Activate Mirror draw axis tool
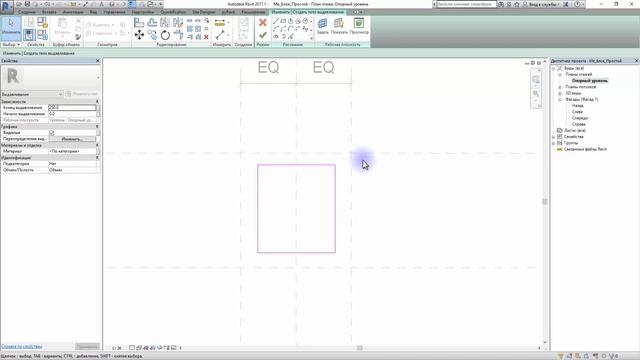The image size is (640, 360). tap(178, 22)
